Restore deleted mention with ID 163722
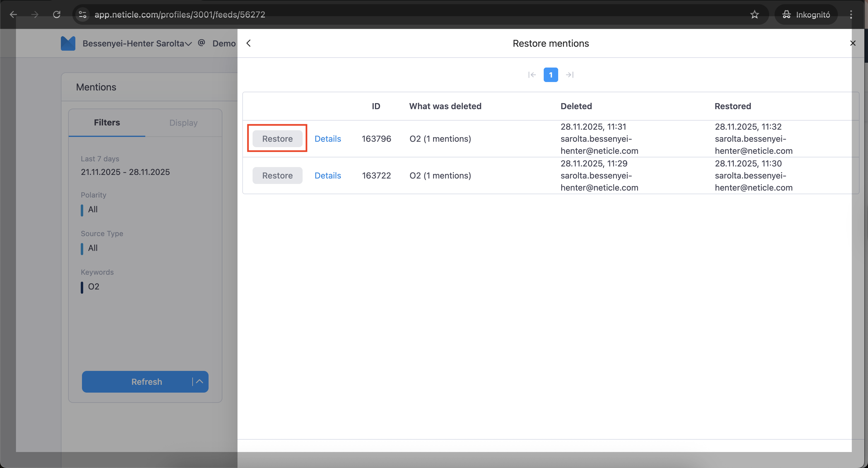Viewport: 868px width, 468px height. click(277, 175)
